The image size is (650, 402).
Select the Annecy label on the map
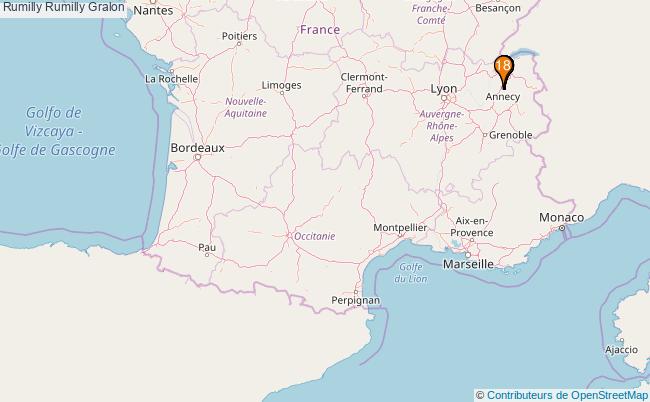[x=502, y=97]
